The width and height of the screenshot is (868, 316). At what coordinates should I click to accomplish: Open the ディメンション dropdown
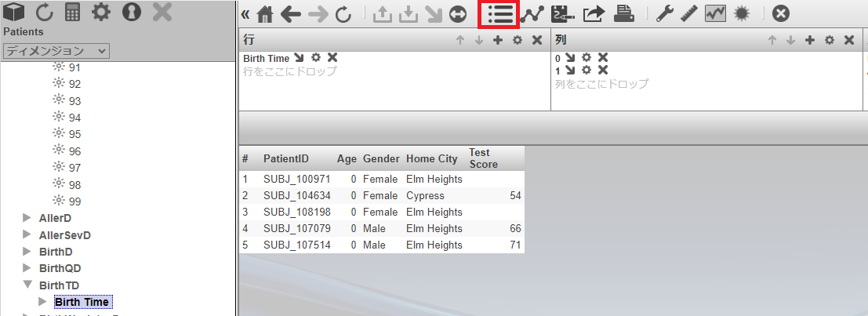[55, 50]
